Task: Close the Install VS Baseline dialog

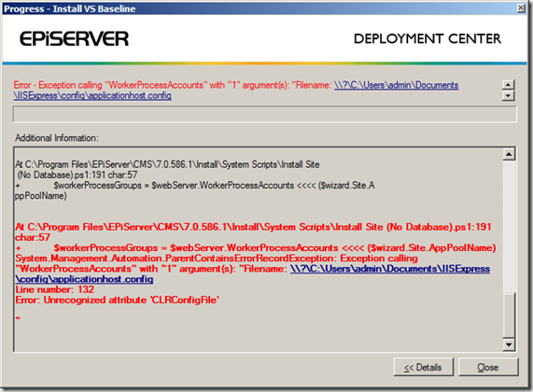Action: (488, 367)
